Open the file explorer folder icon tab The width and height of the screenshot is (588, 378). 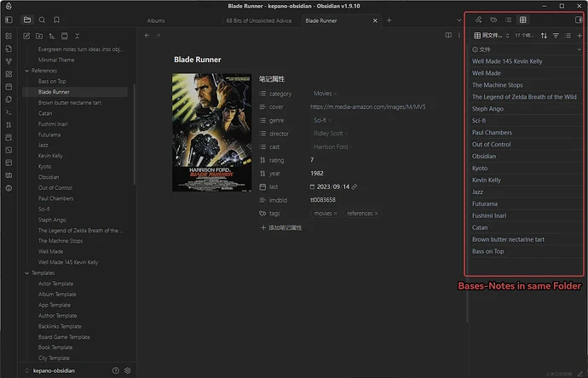27,20
